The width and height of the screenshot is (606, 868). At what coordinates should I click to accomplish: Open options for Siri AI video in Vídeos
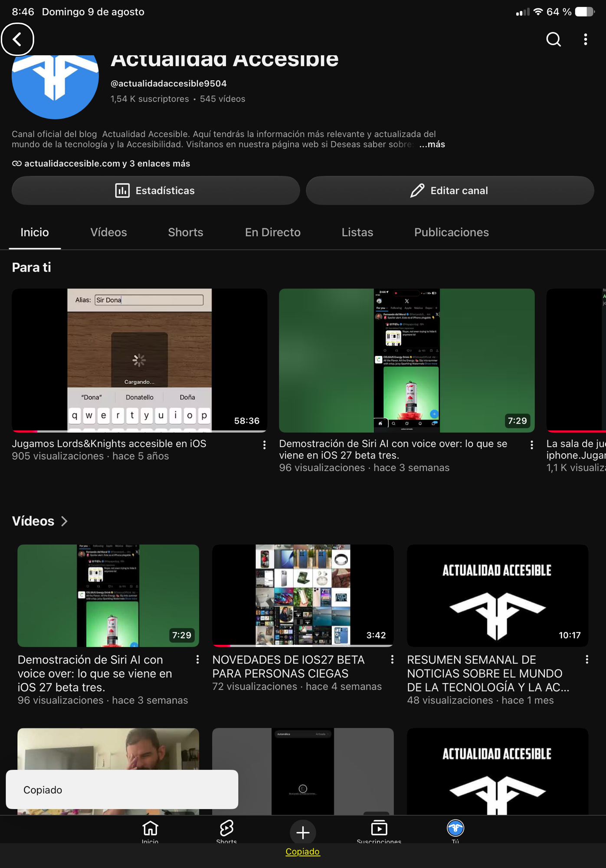point(197,660)
